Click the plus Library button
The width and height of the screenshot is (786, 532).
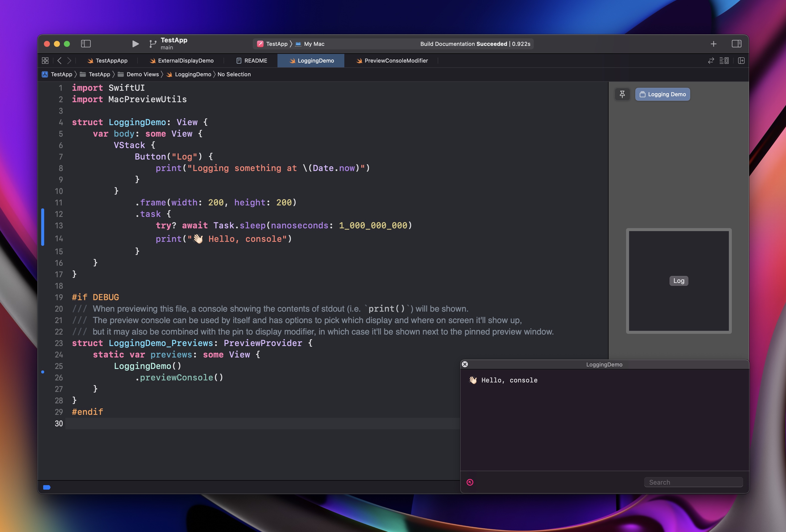713,44
